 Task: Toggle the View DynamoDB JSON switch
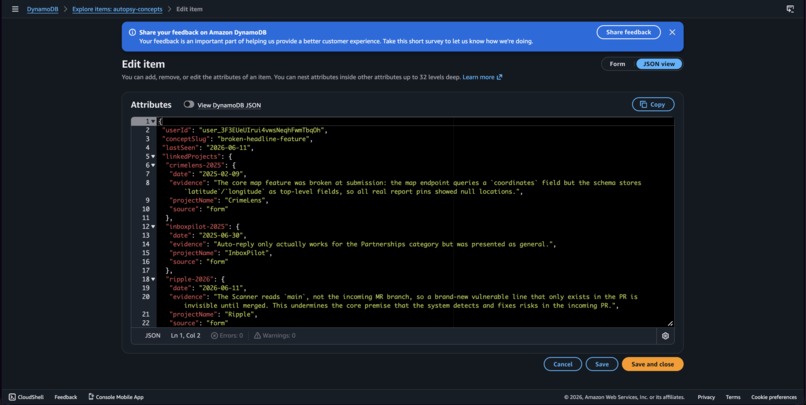pyautogui.click(x=189, y=104)
